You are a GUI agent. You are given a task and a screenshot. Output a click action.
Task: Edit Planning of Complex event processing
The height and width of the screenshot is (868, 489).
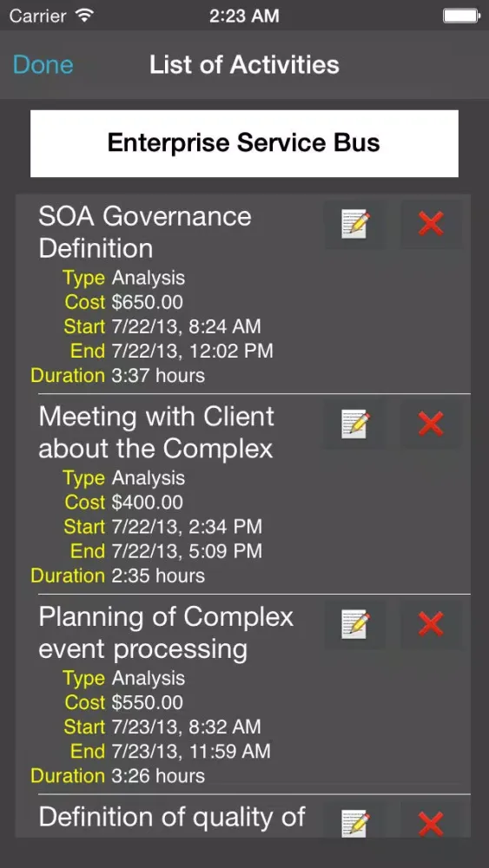point(354,624)
